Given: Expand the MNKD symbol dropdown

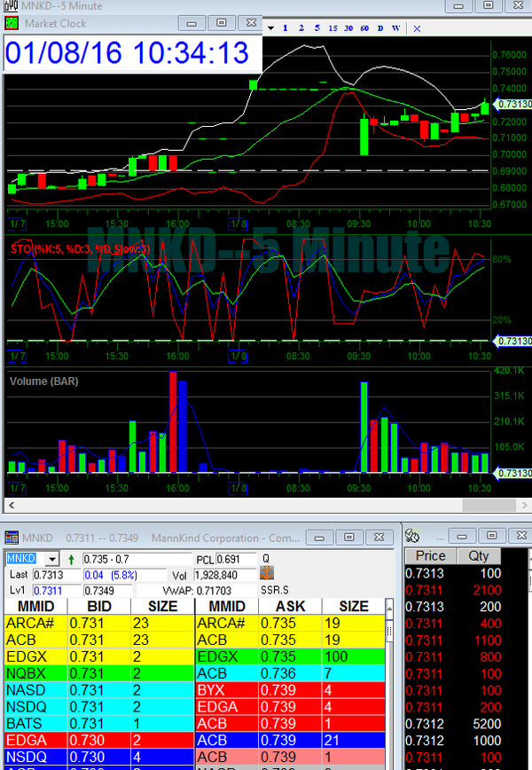Looking at the screenshot, I should tap(52, 559).
